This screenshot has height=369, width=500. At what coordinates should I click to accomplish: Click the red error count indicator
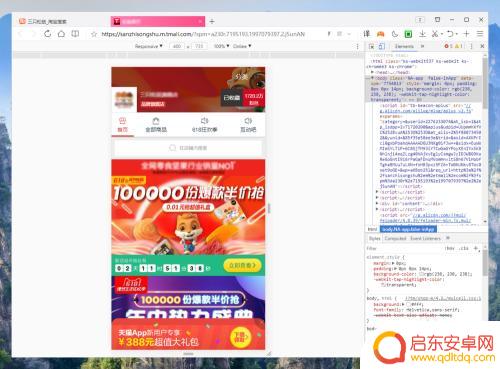pos(448,46)
